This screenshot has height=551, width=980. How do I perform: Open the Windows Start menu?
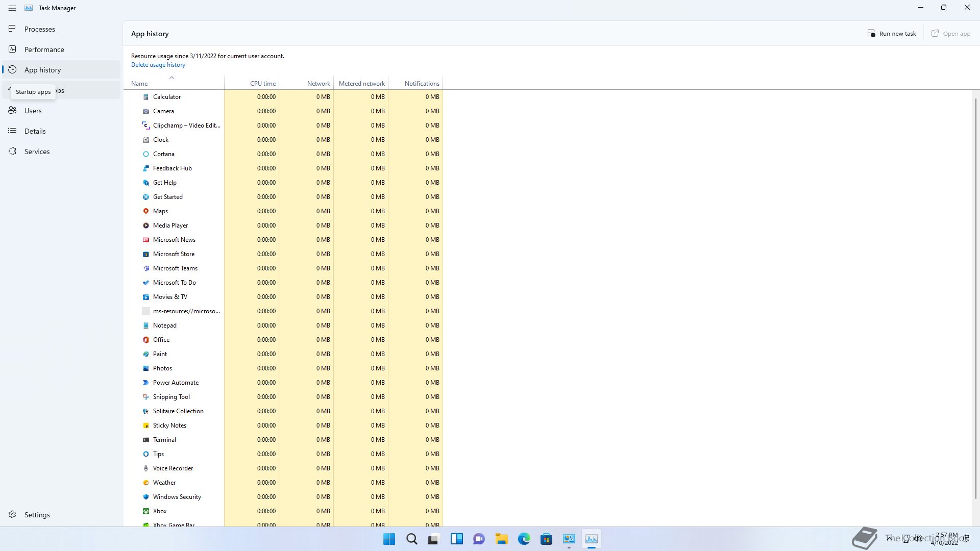(x=389, y=539)
